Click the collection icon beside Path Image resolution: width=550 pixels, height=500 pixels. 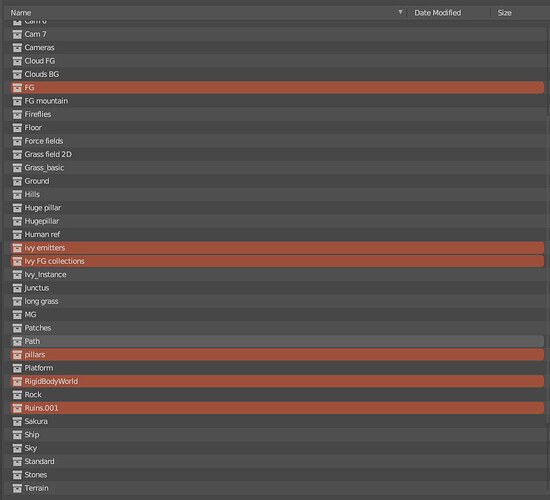(17, 341)
